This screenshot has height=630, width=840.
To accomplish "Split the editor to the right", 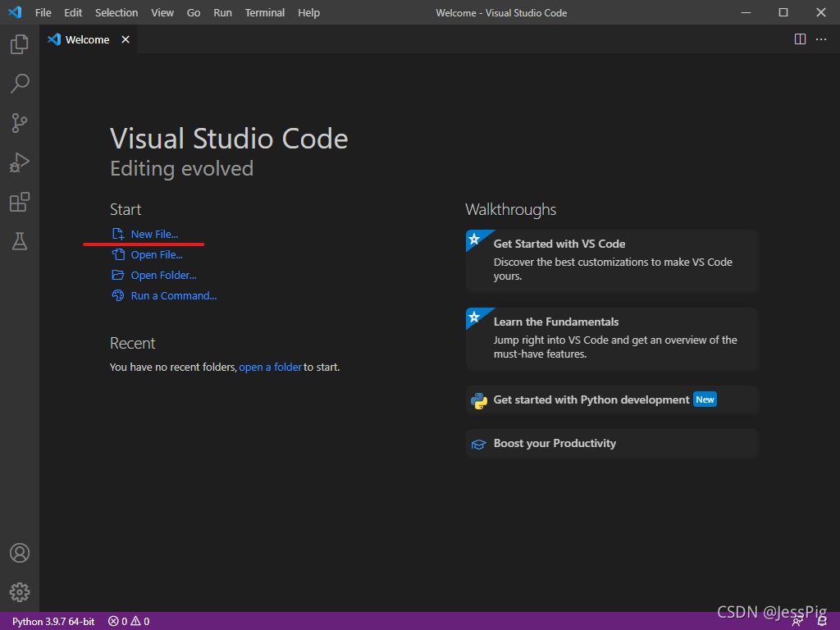I will tap(800, 39).
